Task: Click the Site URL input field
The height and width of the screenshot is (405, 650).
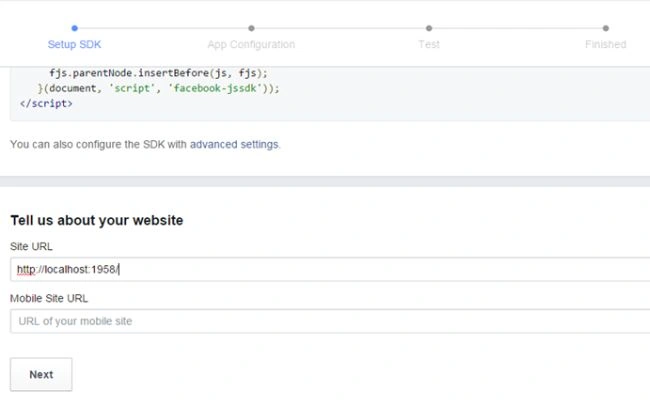Action: pyautogui.click(x=330, y=269)
